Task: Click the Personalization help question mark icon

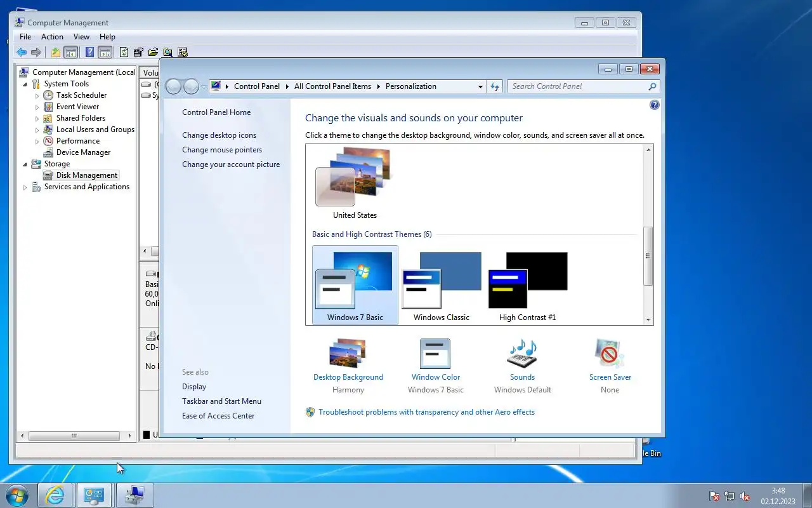Action: coord(655,105)
